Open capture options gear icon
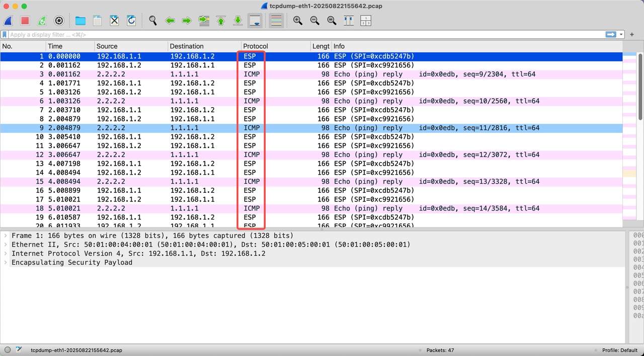Screen dimensions: 644x356 click(59, 21)
